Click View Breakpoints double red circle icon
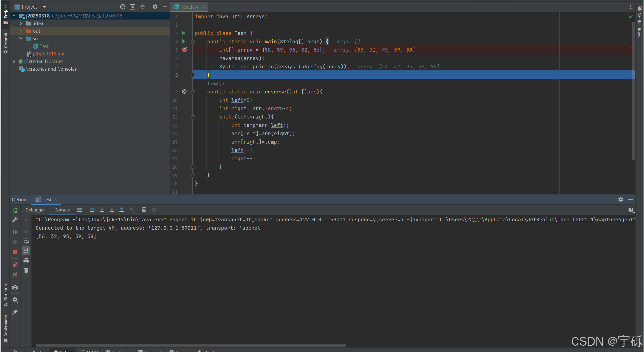644x352 pixels. click(15, 265)
